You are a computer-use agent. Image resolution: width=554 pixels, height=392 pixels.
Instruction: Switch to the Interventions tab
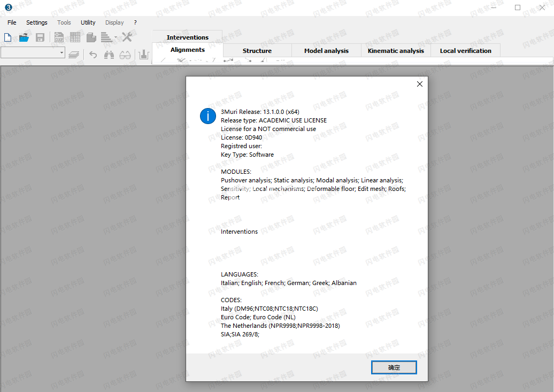pos(188,37)
